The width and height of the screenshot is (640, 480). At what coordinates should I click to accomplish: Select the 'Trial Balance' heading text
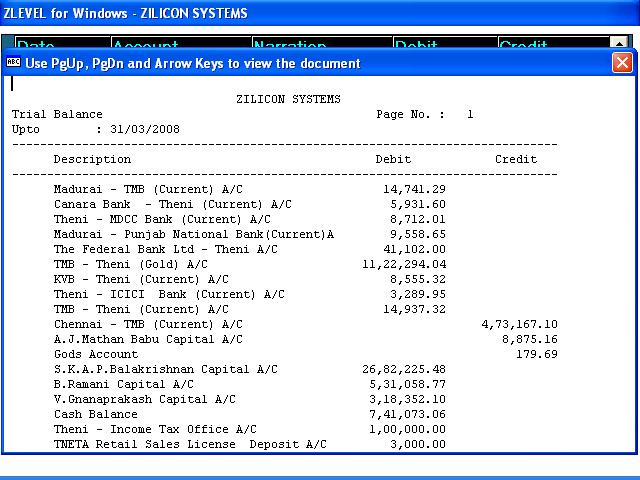pyautogui.click(x=57, y=114)
